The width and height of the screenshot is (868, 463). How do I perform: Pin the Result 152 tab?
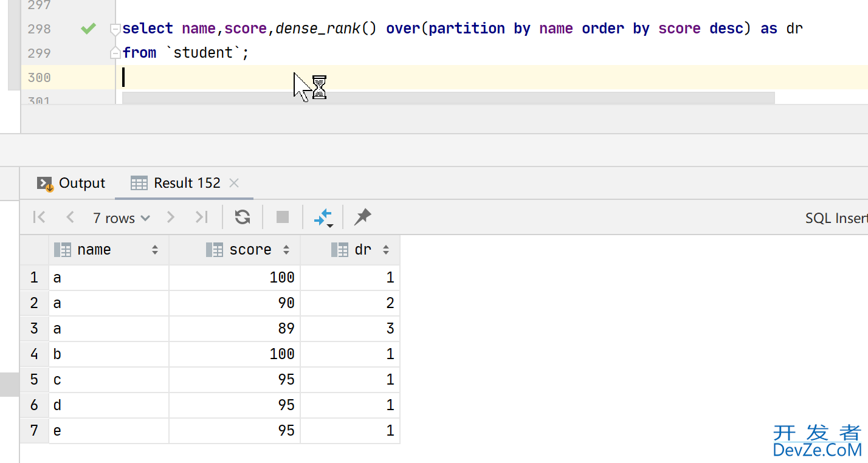(363, 217)
